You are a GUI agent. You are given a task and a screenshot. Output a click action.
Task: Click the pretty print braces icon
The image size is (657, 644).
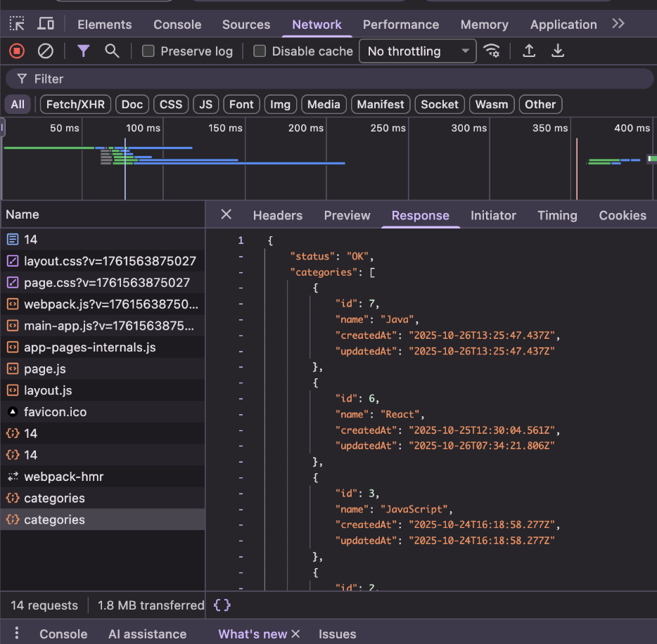tap(222, 605)
